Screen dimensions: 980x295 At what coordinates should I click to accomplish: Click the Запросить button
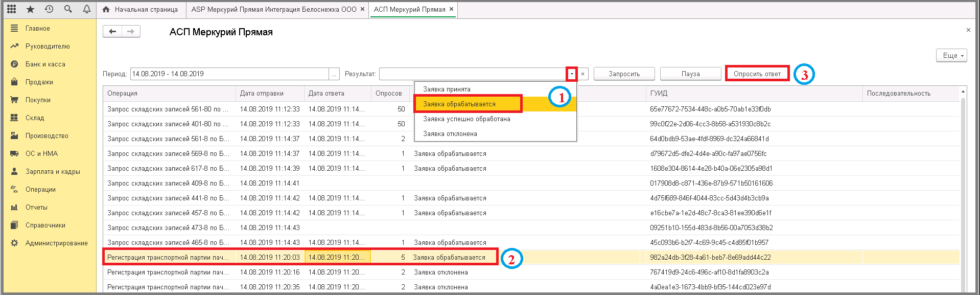624,74
